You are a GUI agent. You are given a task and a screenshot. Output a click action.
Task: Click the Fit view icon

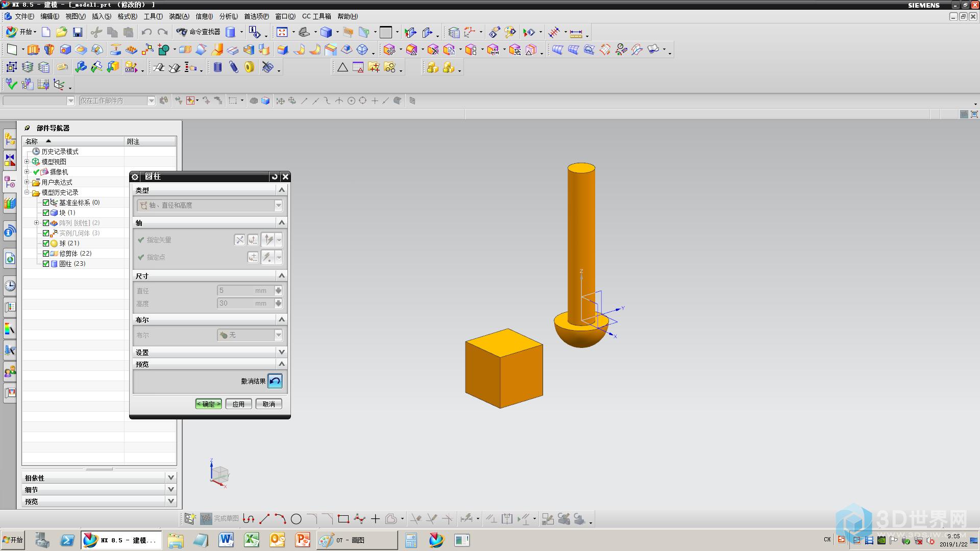pos(282,32)
